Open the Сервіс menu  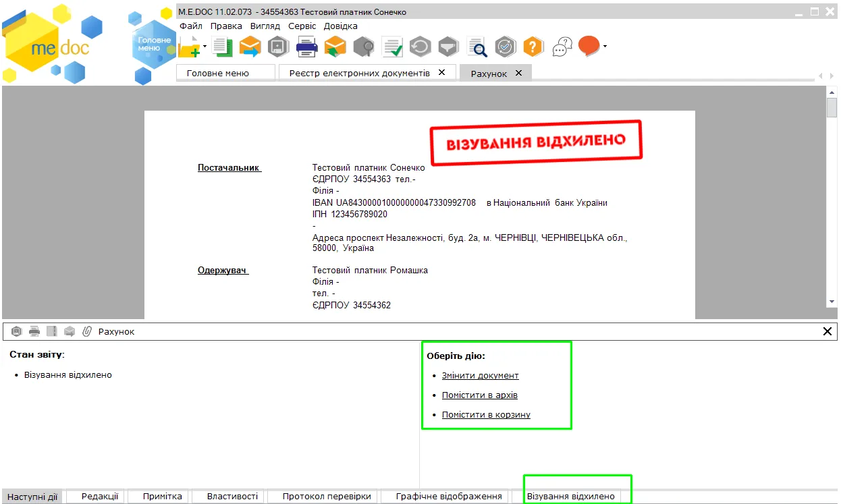302,26
